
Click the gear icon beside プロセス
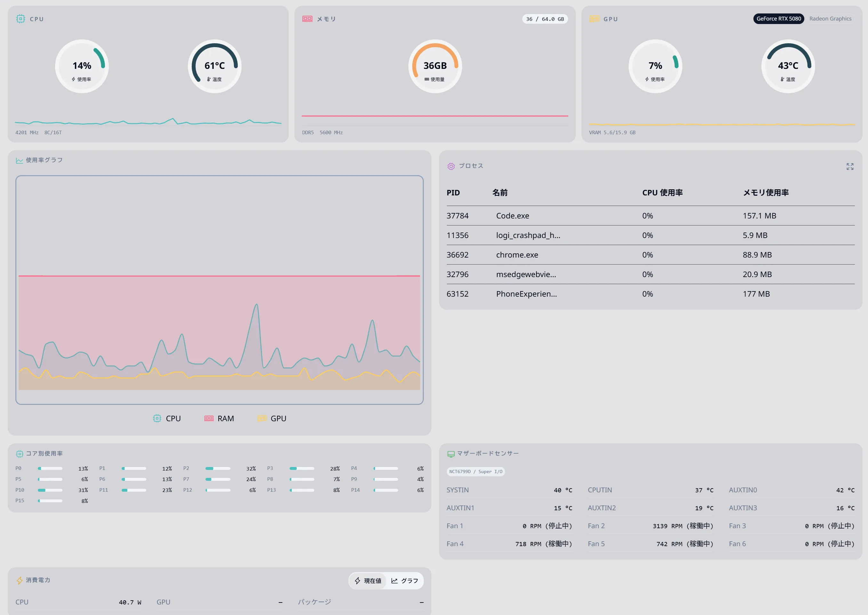point(451,166)
